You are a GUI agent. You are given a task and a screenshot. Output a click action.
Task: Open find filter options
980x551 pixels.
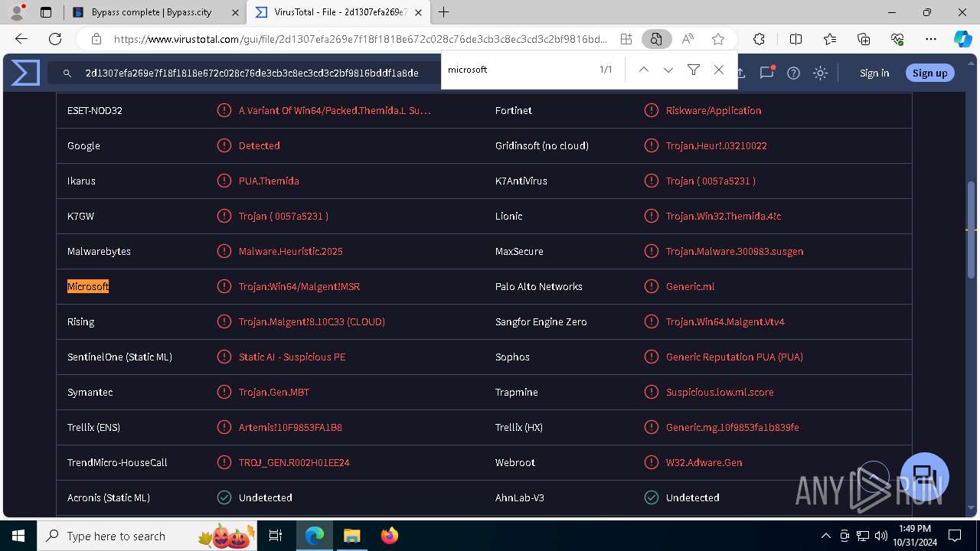pyautogui.click(x=694, y=70)
